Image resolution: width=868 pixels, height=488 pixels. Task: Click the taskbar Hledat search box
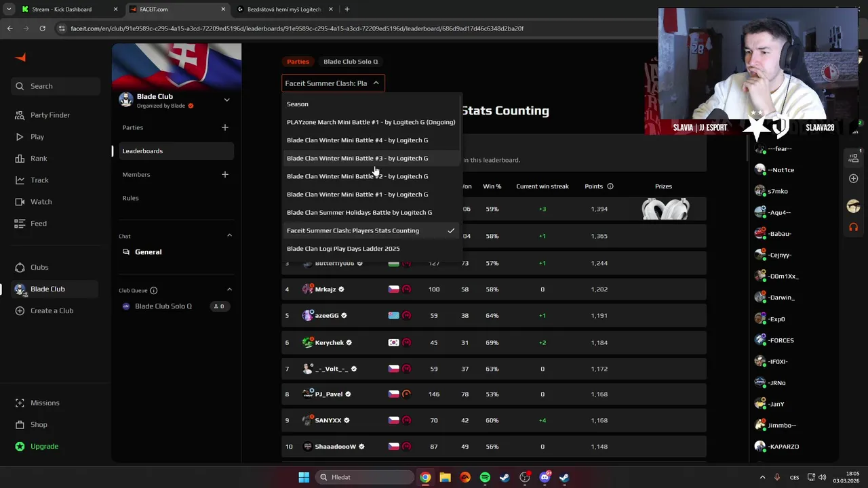(365, 477)
